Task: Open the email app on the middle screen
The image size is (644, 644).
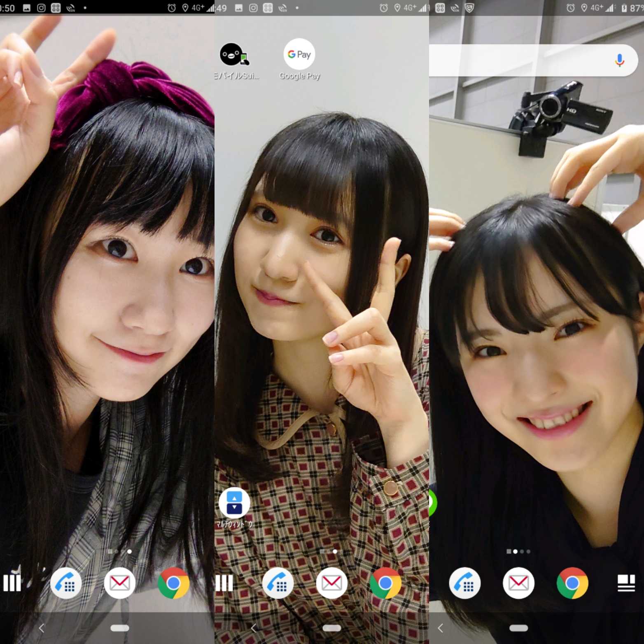Action: click(x=332, y=583)
